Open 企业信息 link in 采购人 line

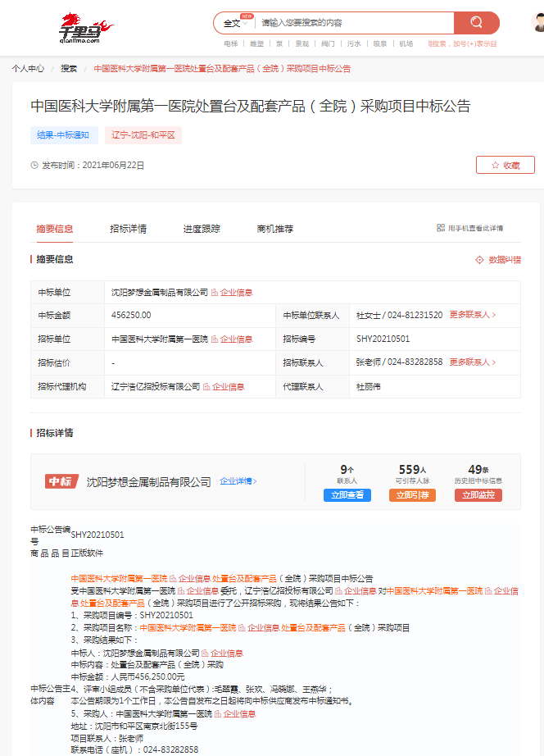click(235, 714)
